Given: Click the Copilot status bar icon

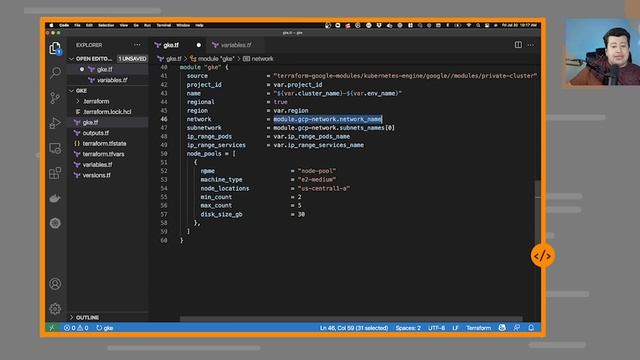Looking at the screenshot, I should [502, 328].
